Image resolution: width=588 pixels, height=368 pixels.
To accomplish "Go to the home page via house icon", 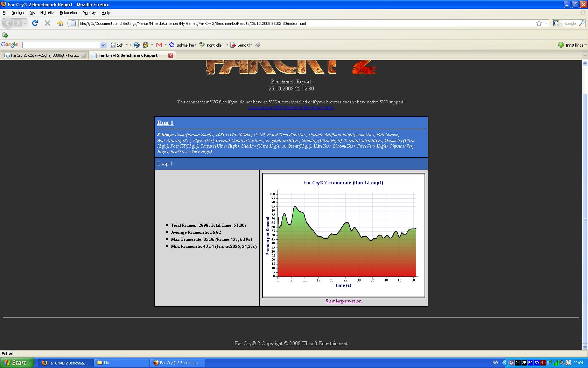I will coord(60,23).
